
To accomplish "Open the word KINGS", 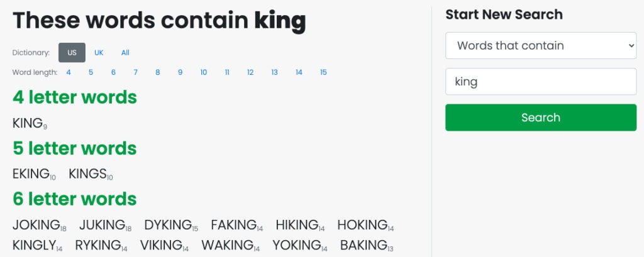I will click(x=88, y=174).
